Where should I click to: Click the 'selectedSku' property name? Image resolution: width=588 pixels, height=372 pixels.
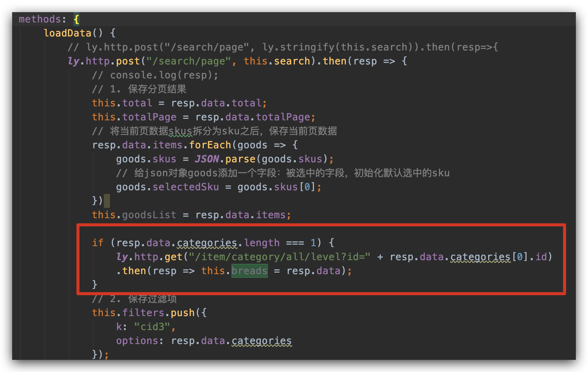[x=186, y=187]
